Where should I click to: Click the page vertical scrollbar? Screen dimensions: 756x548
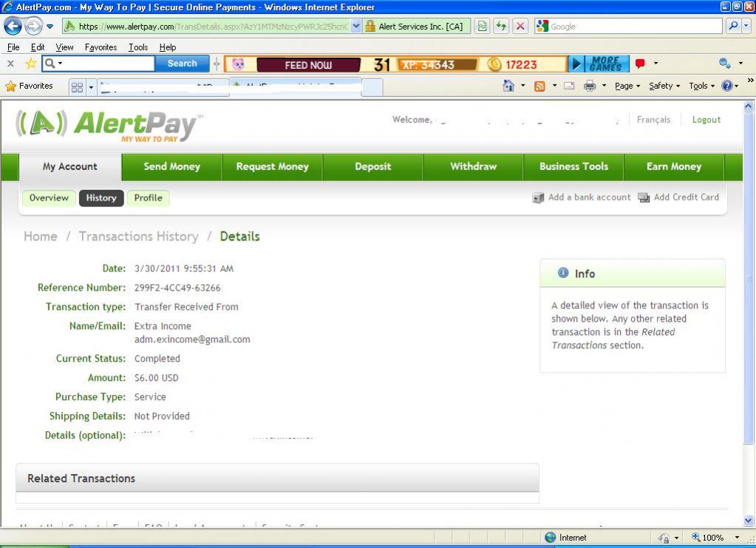[x=749, y=314]
